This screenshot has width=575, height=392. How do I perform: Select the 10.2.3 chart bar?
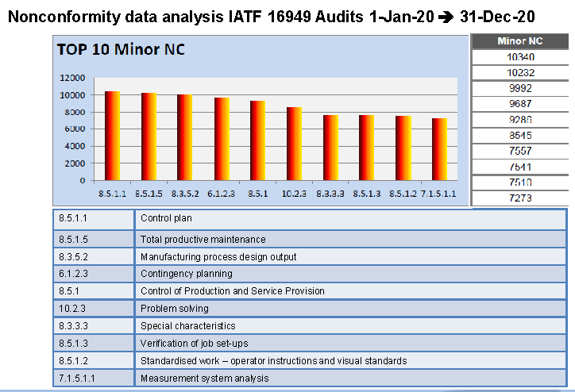[x=294, y=144]
